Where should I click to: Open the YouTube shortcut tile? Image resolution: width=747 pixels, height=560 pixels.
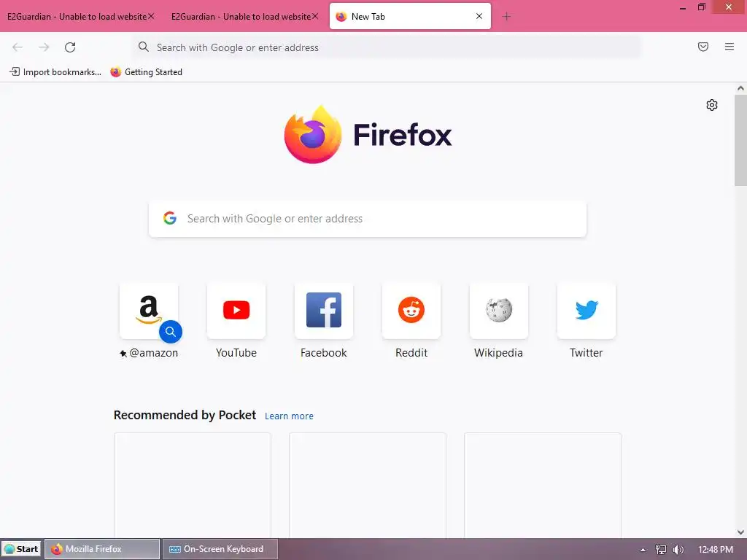pyautogui.click(x=236, y=311)
